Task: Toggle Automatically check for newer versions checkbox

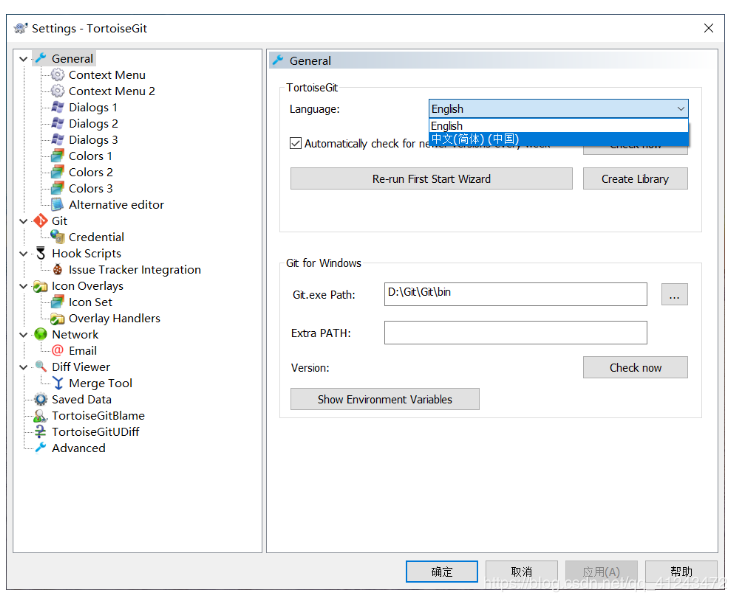Action: click(x=296, y=143)
